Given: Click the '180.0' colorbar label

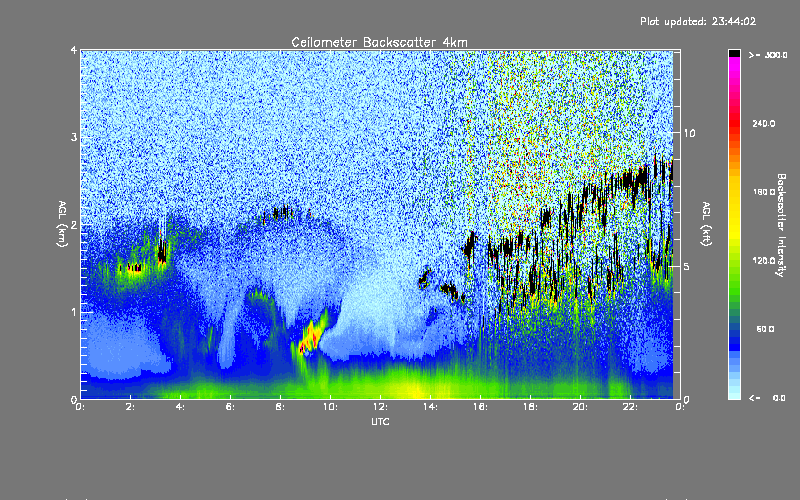Looking at the screenshot, I should [x=764, y=192].
